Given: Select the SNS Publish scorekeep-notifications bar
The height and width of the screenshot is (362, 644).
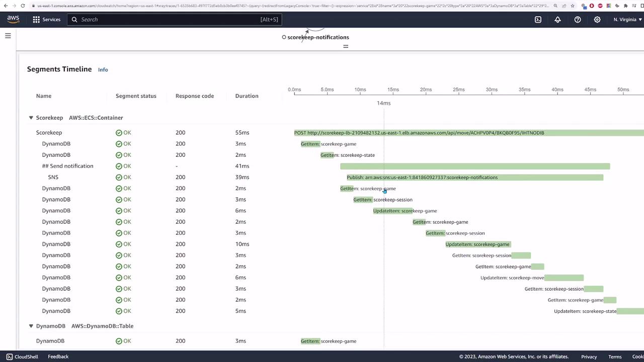Looking at the screenshot, I should click(475, 177).
